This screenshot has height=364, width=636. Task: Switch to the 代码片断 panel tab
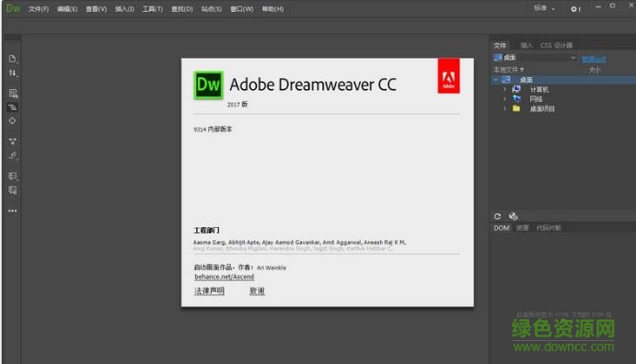[549, 228]
